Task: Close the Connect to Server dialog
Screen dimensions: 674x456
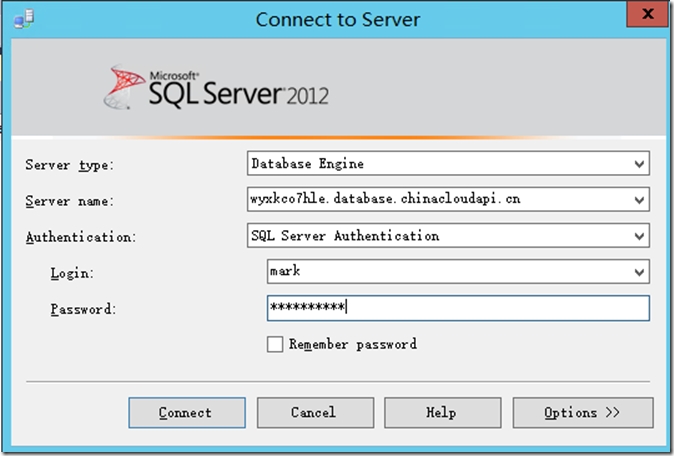Action: [648, 14]
